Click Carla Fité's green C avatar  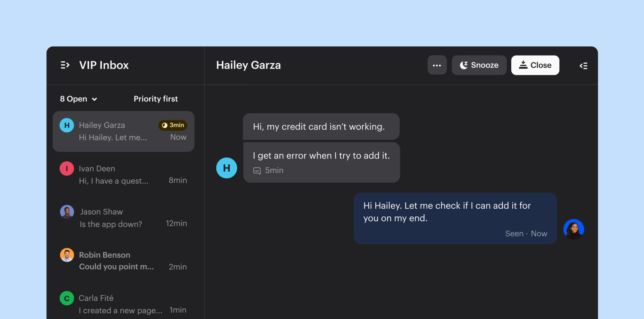(67, 298)
